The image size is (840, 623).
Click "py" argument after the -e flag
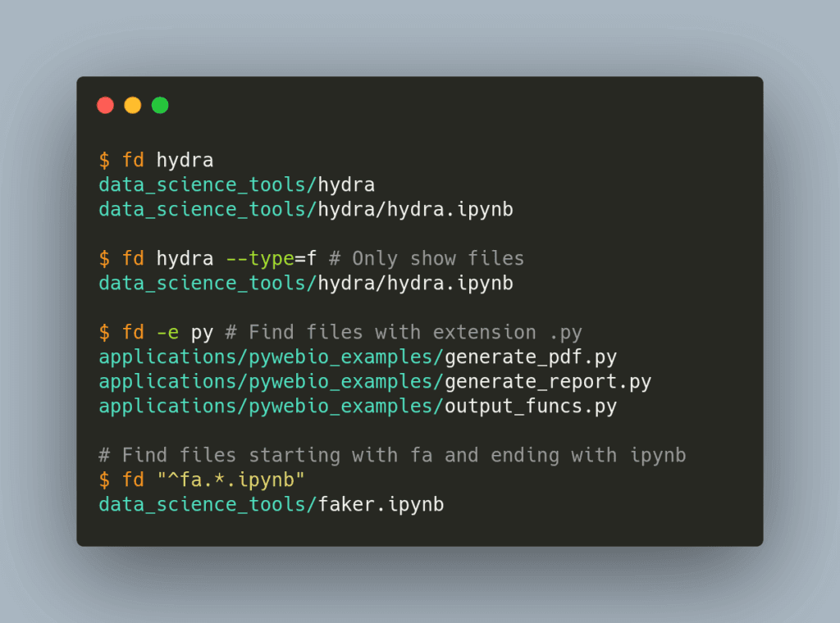[202, 333]
